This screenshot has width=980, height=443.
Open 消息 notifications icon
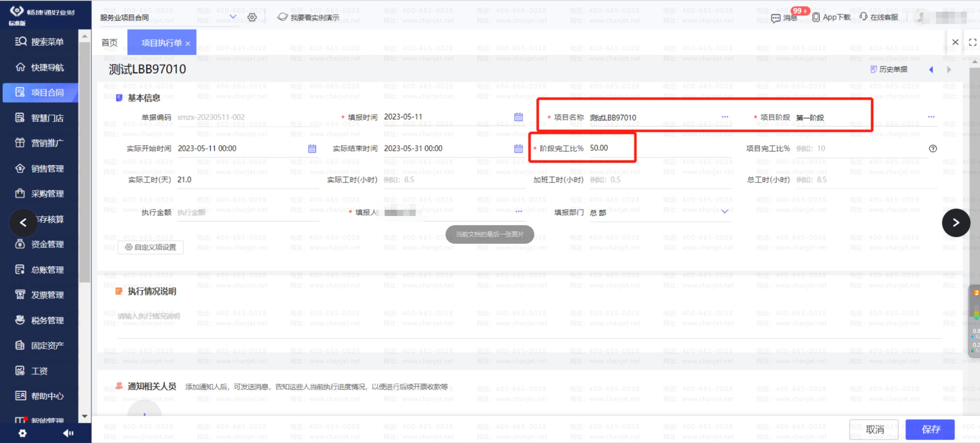(x=776, y=18)
